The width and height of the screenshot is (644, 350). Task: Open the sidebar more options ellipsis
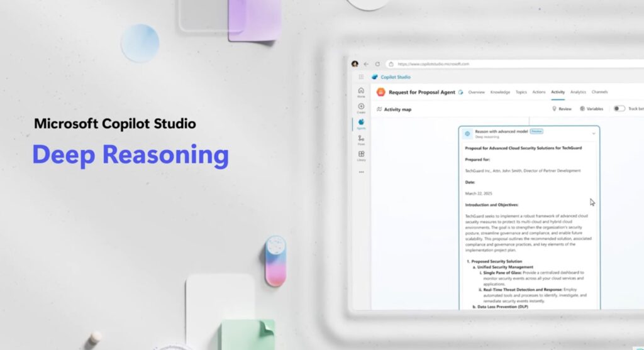pos(361,172)
